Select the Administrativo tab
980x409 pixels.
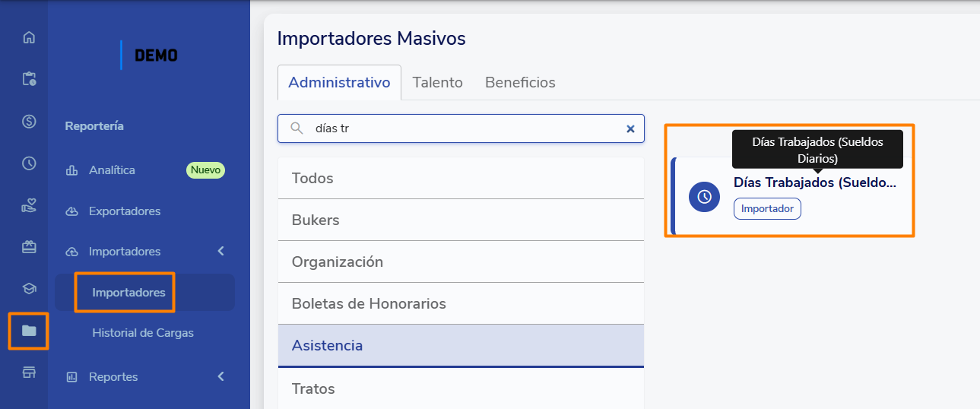[x=339, y=82]
